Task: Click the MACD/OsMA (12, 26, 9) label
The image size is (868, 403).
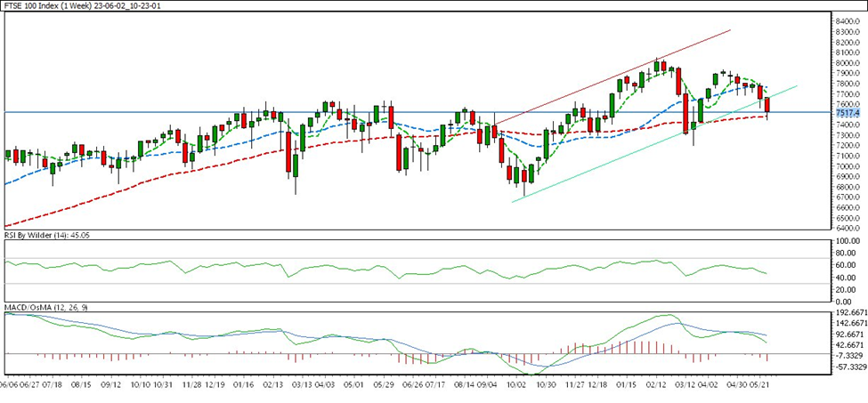Action: pyautogui.click(x=45, y=306)
